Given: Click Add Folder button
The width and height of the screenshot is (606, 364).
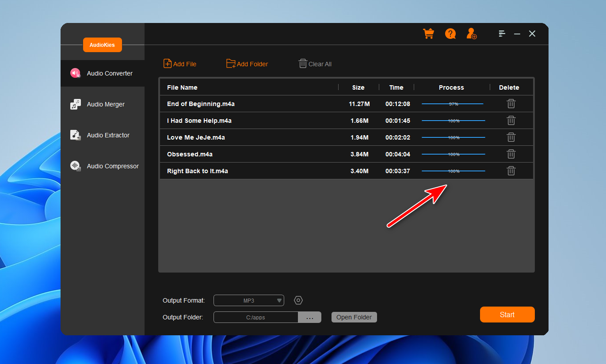Looking at the screenshot, I should tap(247, 64).
